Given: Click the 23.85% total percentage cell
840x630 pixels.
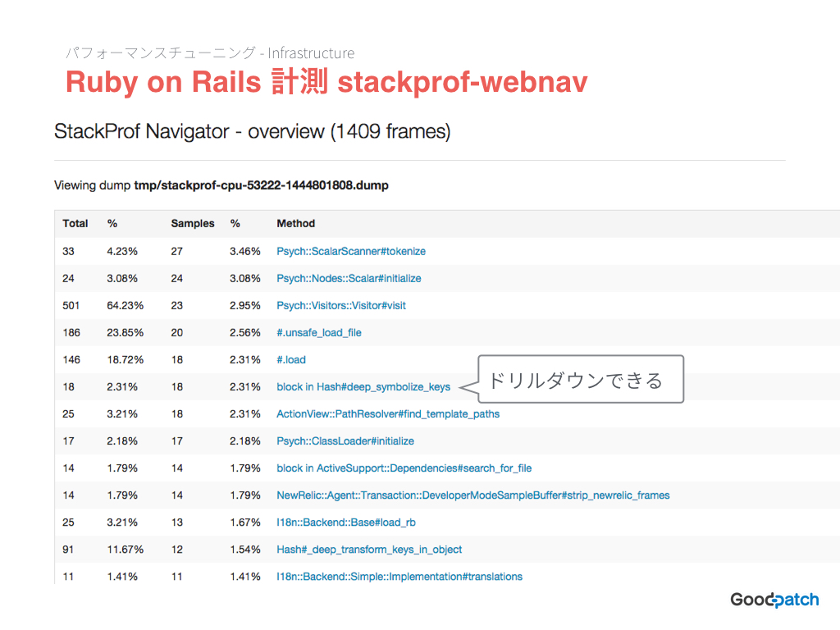Looking at the screenshot, I should [125, 333].
